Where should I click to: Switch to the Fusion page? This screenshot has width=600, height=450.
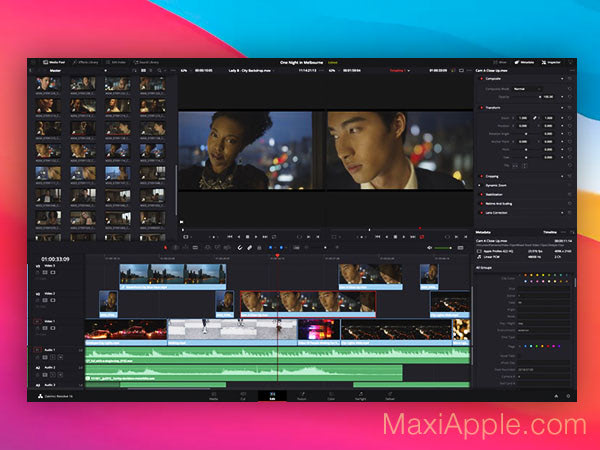coord(302,396)
